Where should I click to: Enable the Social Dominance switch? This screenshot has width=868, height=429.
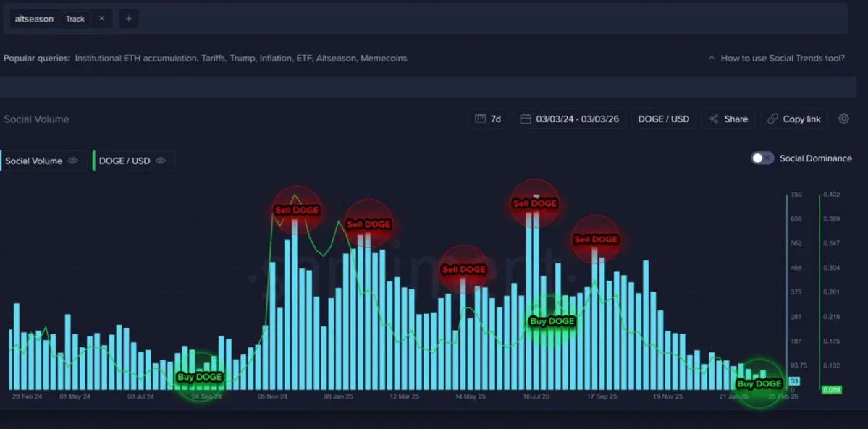pos(762,158)
